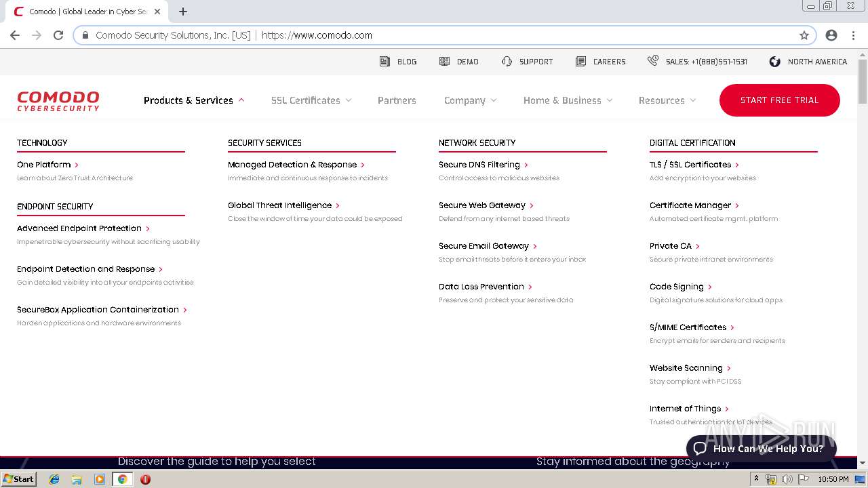Screen dimensions: 868x488
Task: Open file explorer from taskbar
Action: click(77, 479)
